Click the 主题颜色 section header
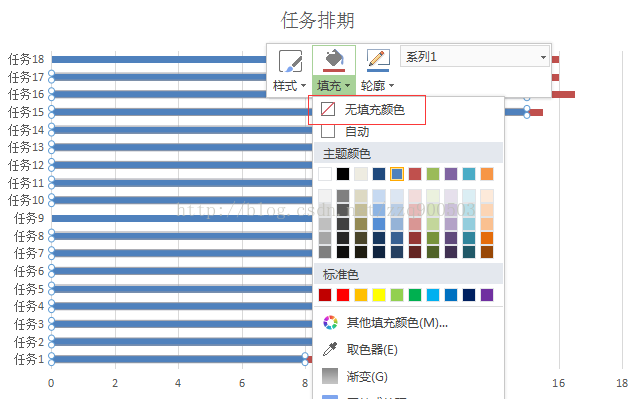Image resolution: width=632 pixels, height=399 pixels. (x=408, y=153)
